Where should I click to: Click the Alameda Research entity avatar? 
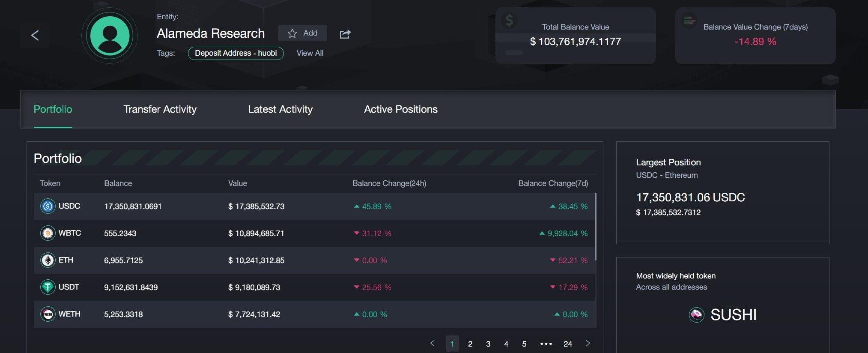(x=110, y=36)
